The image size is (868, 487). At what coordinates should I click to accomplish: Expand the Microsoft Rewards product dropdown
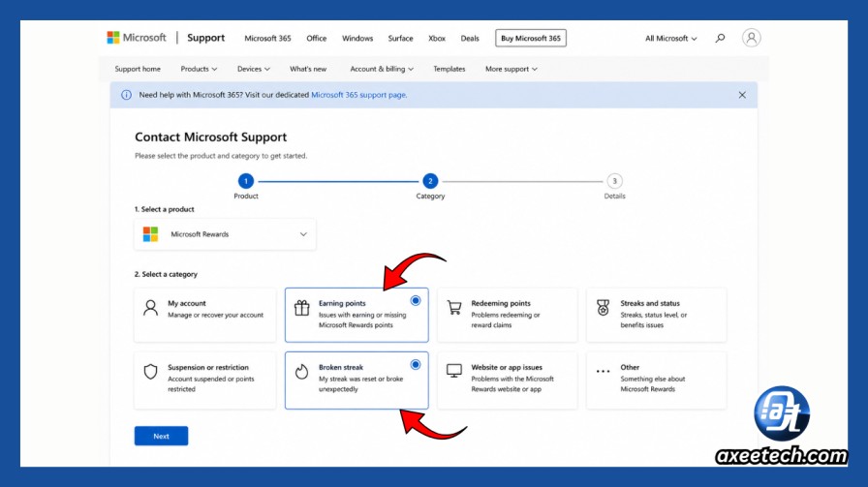(225, 234)
